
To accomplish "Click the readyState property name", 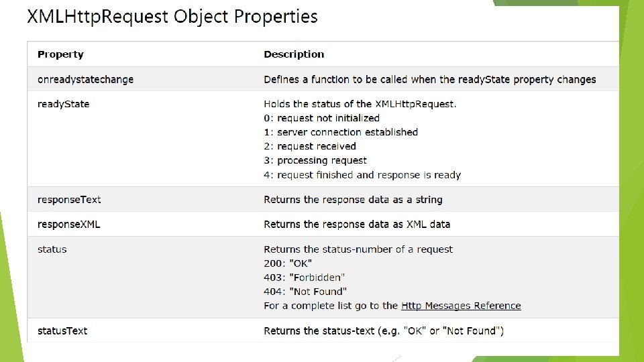I will click(63, 105).
